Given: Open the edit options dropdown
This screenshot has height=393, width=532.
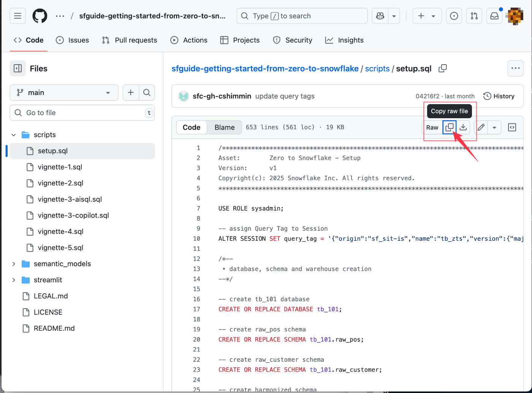Looking at the screenshot, I should tap(494, 127).
